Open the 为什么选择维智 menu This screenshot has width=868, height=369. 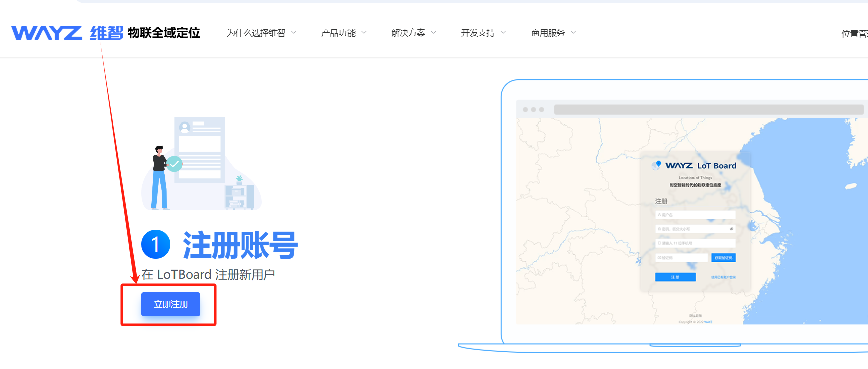(x=256, y=33)
